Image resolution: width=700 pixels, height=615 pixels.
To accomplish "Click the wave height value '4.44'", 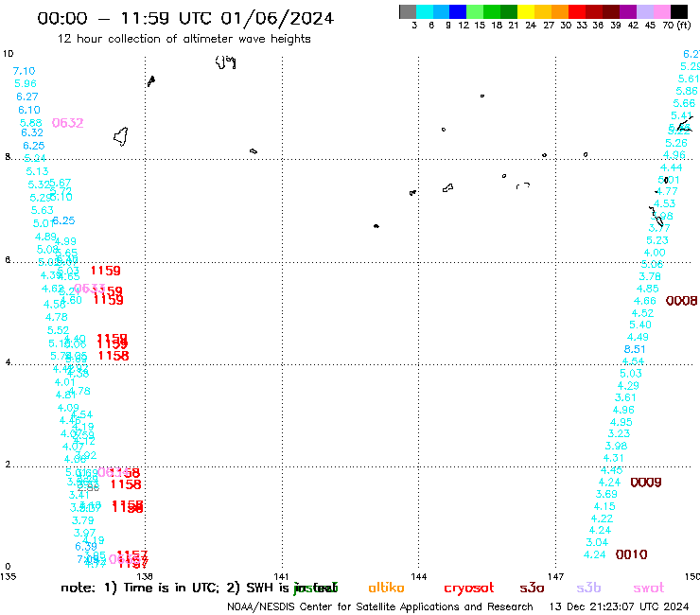I will [x=671, y=167].
